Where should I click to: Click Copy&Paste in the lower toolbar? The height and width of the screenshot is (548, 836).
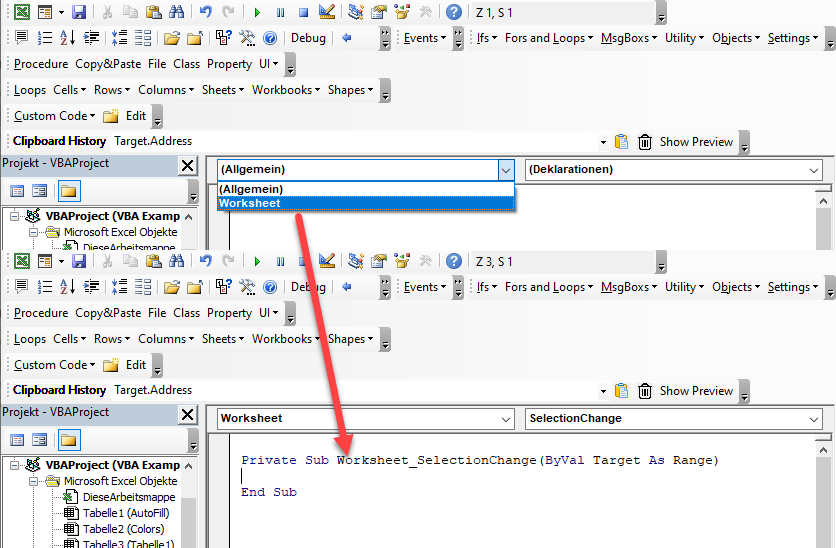[x=108, y=313]
